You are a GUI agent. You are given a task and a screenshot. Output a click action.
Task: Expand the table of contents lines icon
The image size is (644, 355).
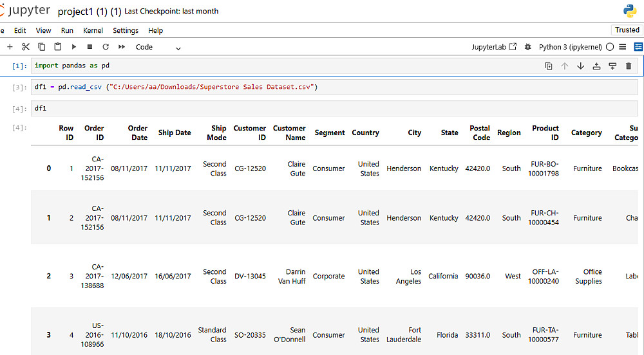(x=623, y=47)
